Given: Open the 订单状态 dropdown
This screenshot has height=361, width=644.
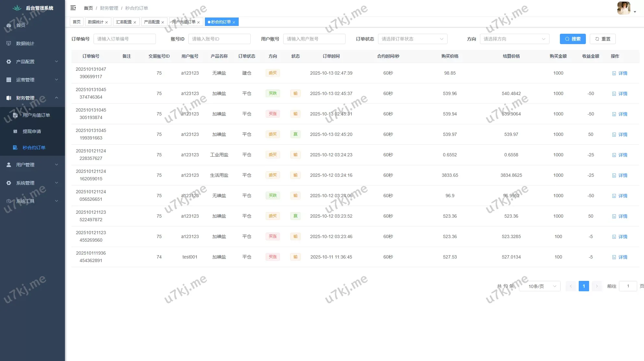Looking at the screenshot, I should 412,39.
